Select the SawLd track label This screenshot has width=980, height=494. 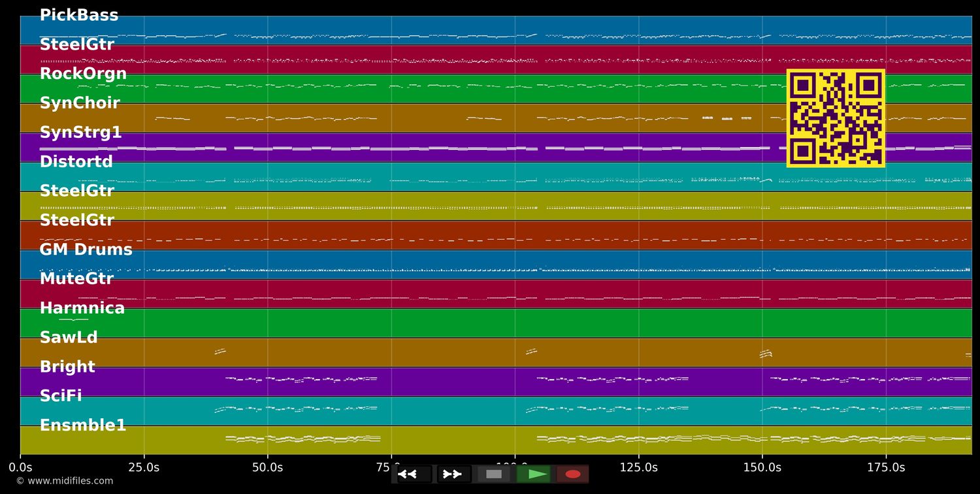tap(69, 338)
